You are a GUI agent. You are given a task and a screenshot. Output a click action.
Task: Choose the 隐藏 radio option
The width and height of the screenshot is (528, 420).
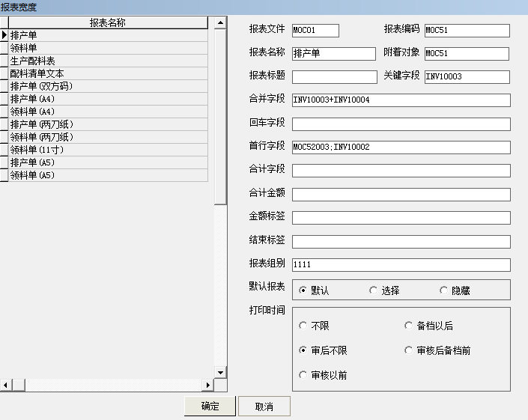click(444, 290)
